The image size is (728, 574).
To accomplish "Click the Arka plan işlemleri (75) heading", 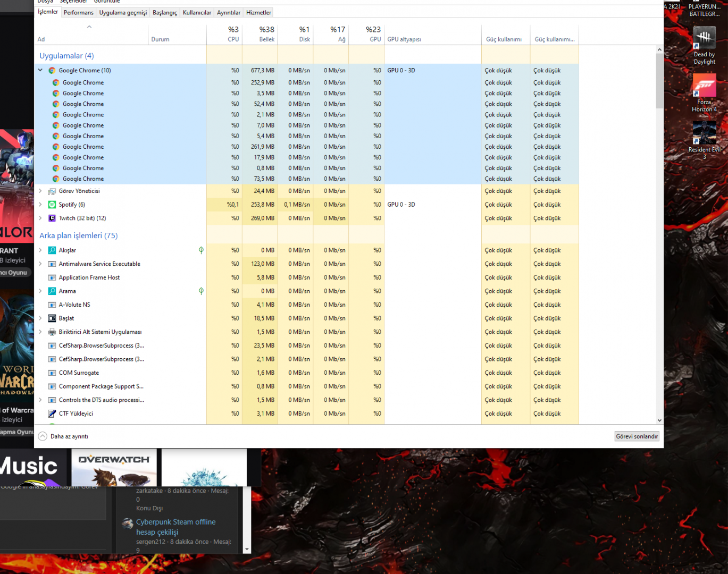I will click(x=79, y=235).
